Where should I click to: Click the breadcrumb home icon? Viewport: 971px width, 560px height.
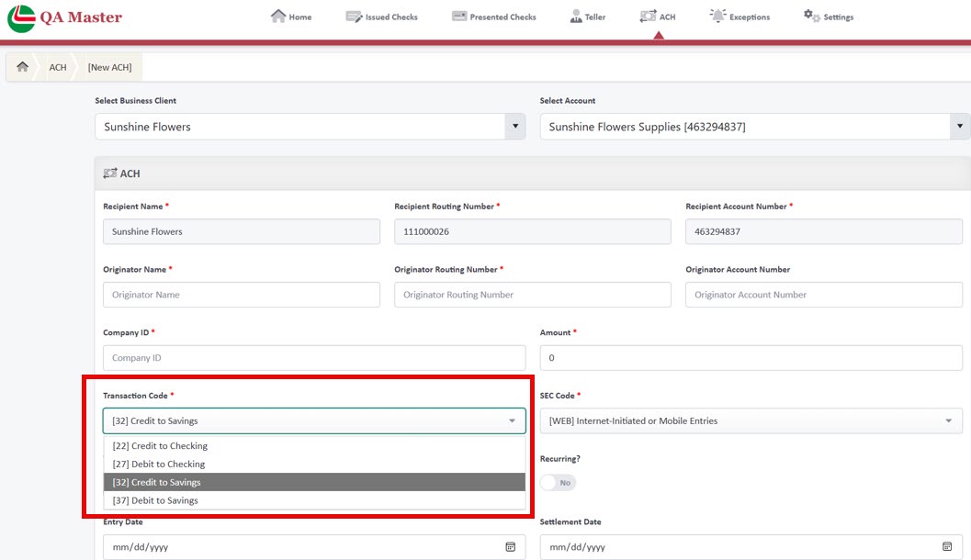point(22,67)
